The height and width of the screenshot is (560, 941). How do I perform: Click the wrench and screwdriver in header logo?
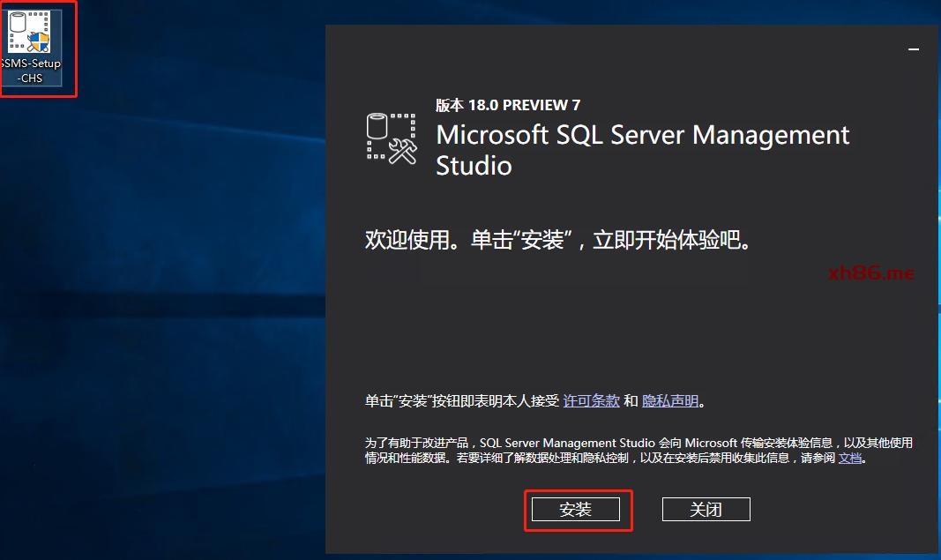click(402, 150)
